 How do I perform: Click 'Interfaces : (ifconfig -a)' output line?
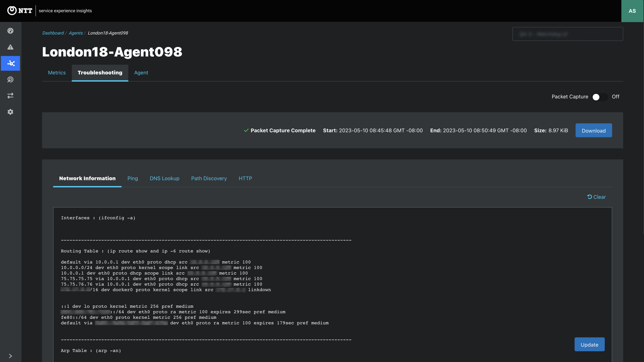tap(98, 218)
